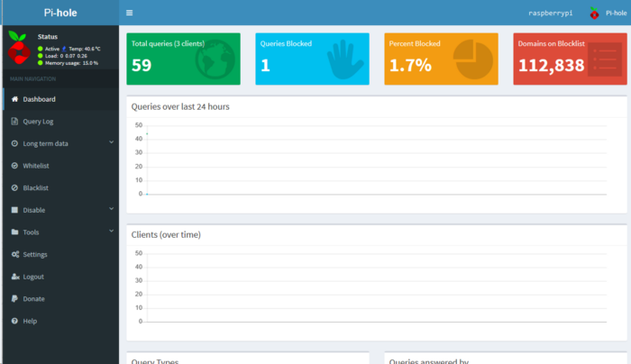Click the Pi-hole title in header

point(60,13)
